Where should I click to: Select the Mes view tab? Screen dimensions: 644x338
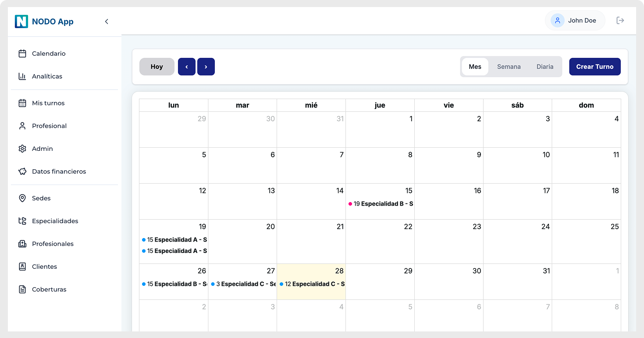pos(475,67)
